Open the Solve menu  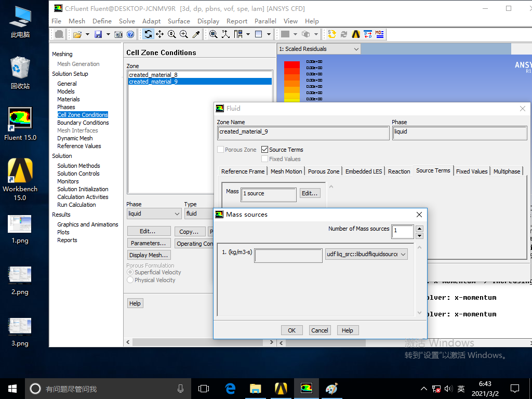coord(127,21)
